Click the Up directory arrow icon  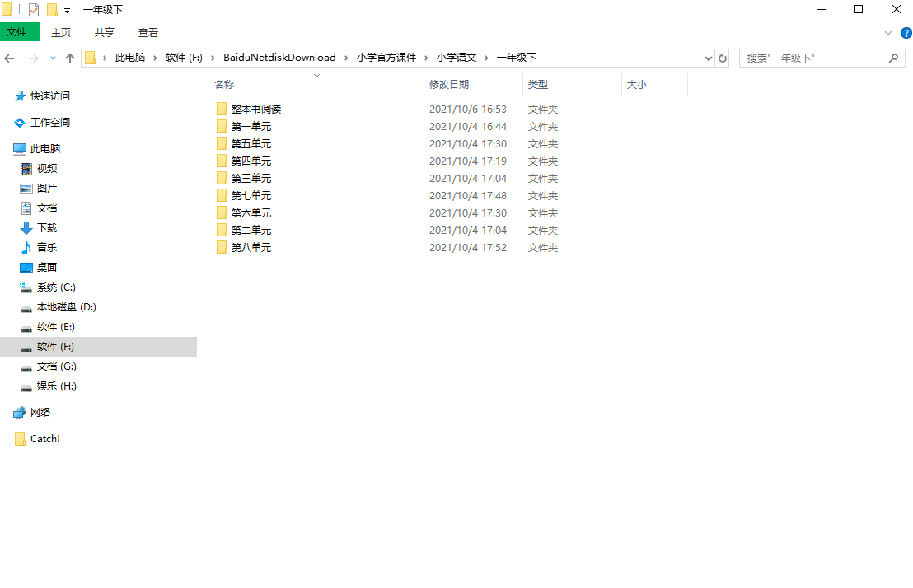[x=70, y=58]
